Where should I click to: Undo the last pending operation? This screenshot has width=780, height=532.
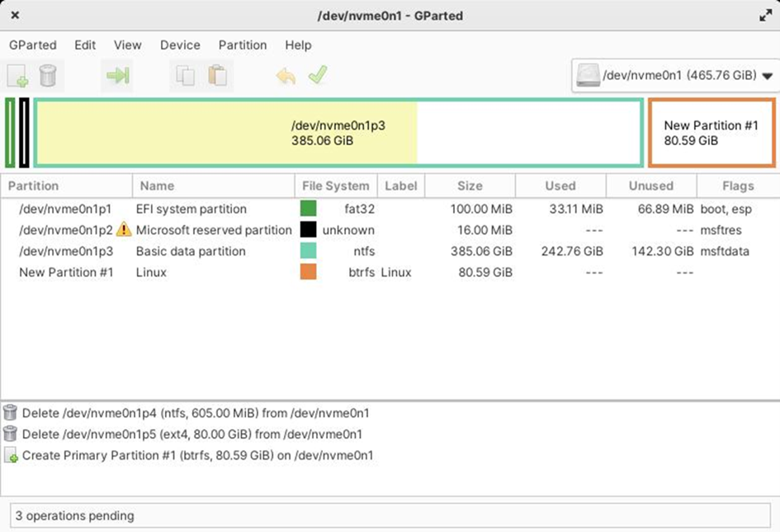pyautogui.click(x=286, y=76)
